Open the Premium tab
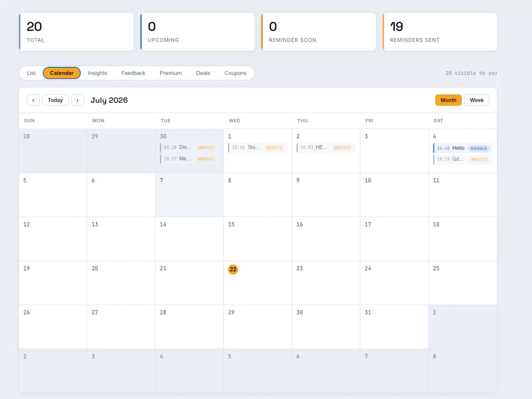 (x=171, y=73)
